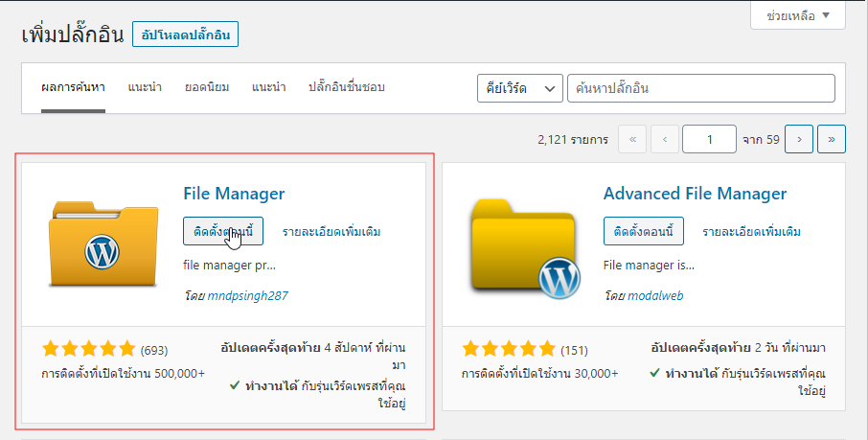868x440 pixels.
Task: Switch to the first แนะนำ tab
Action: click(x=145, y=87)
